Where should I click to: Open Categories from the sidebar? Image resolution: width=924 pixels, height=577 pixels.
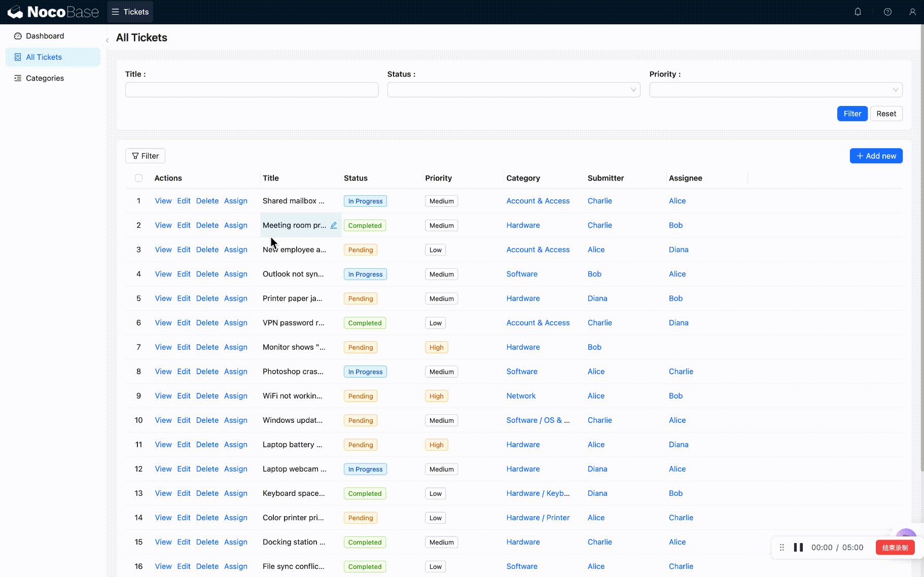45,78
